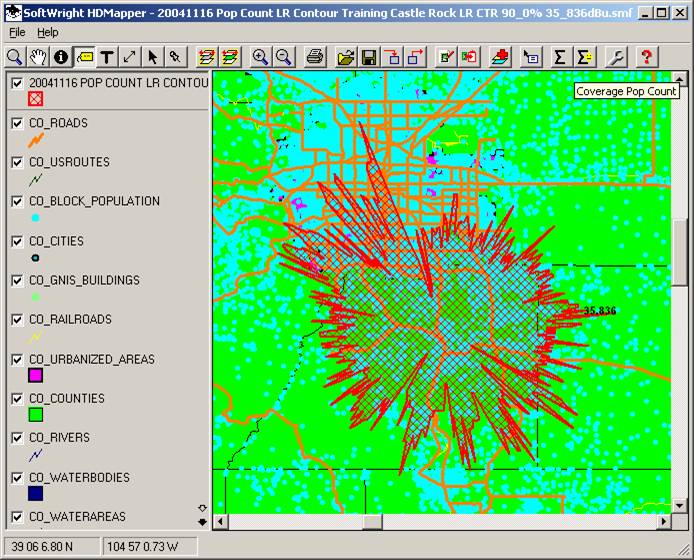Select the diagonal measure arrow tool
694x560 pixels.
tap(130, 57)
